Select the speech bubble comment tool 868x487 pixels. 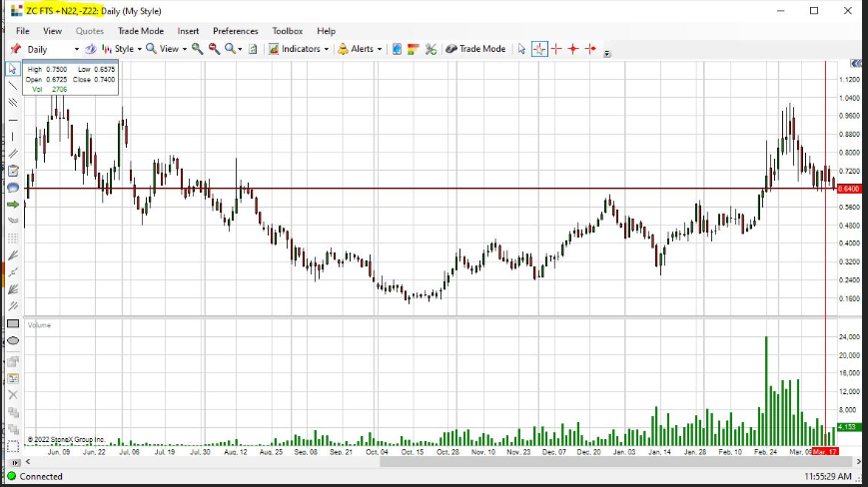pyautogui.click(x=13, y=187)
